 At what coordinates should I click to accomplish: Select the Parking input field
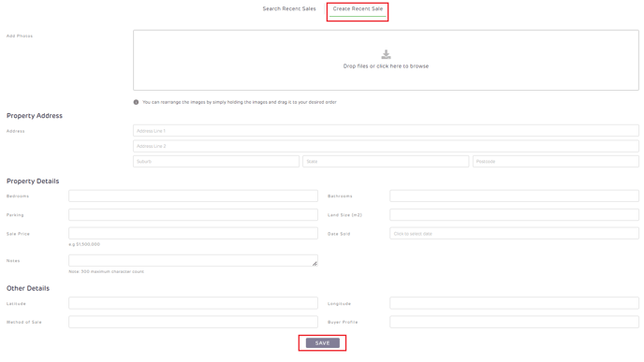coord(193,214)
